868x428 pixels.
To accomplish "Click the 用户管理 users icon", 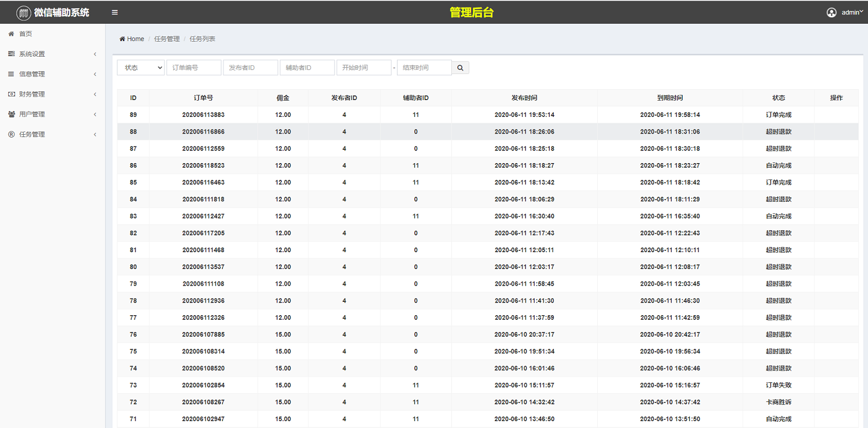I will pos(11,115).
